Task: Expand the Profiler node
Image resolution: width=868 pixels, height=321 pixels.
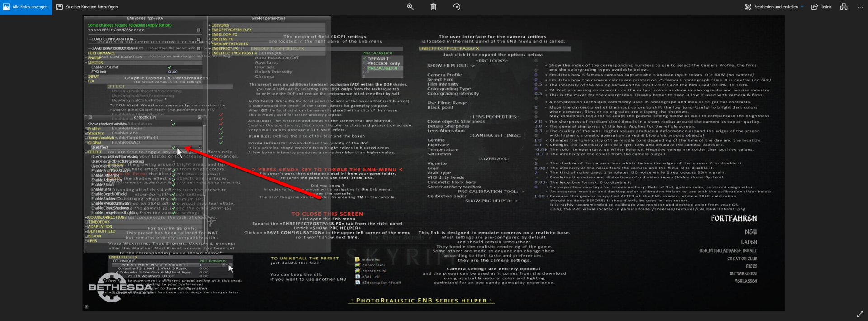Action: tap(86, 129)
